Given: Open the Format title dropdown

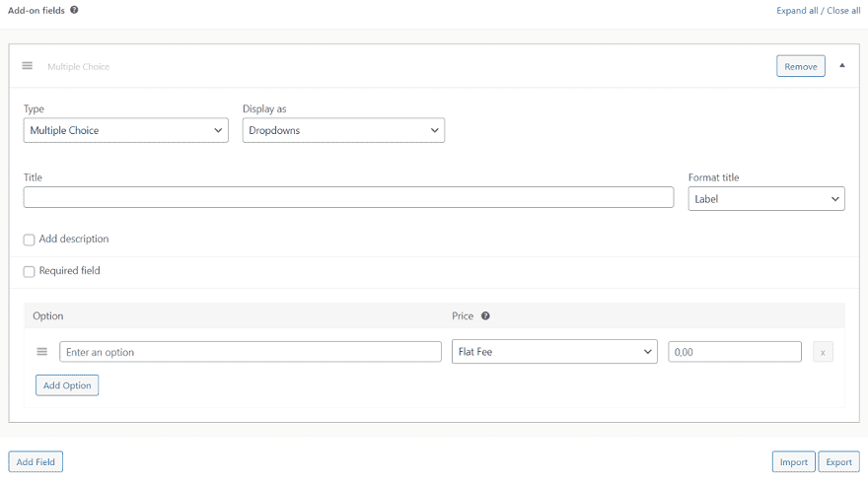Looking at the screenshot, I should tap(765, 199).
